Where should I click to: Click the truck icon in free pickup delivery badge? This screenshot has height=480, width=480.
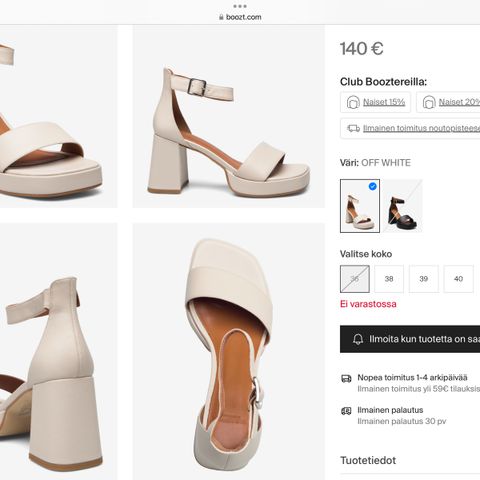click(353, 128)
